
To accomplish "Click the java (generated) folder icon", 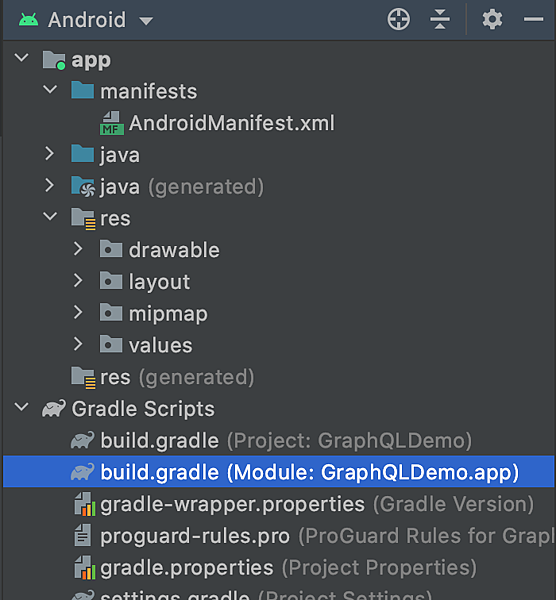I will pyautogui.click(x=83, y=187).
